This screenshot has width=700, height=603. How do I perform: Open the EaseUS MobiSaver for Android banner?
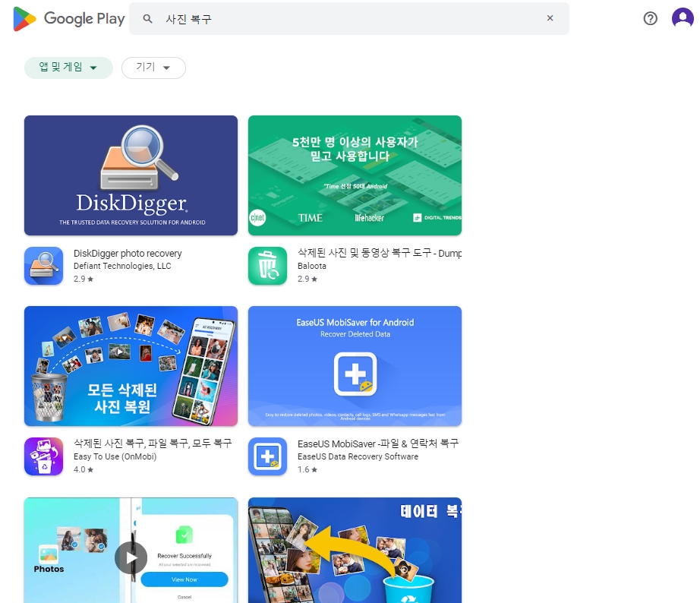(x=355, y=366)
